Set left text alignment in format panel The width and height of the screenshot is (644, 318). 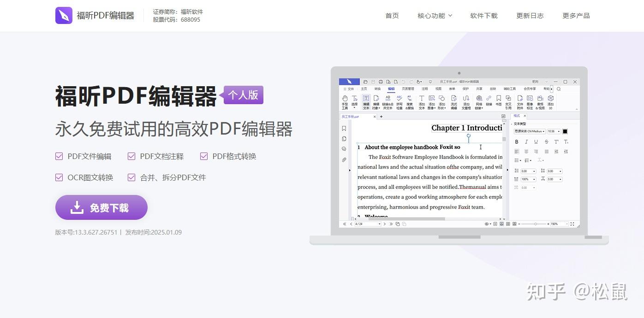click(x=517, y=152)
